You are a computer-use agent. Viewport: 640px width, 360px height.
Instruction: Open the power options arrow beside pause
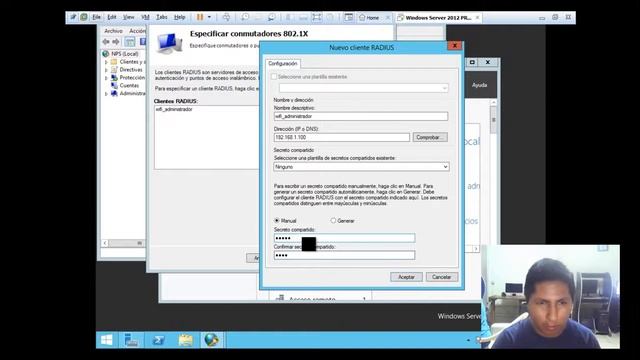209,17
